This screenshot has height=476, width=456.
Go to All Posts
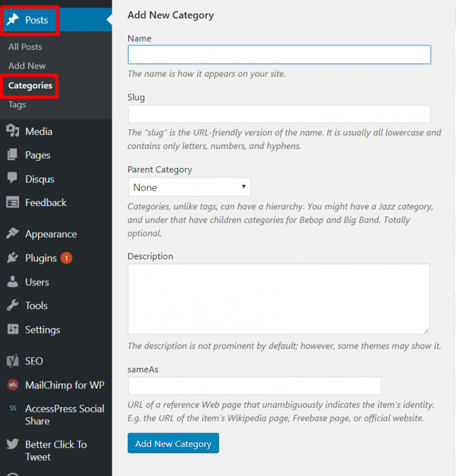point(25,46)
